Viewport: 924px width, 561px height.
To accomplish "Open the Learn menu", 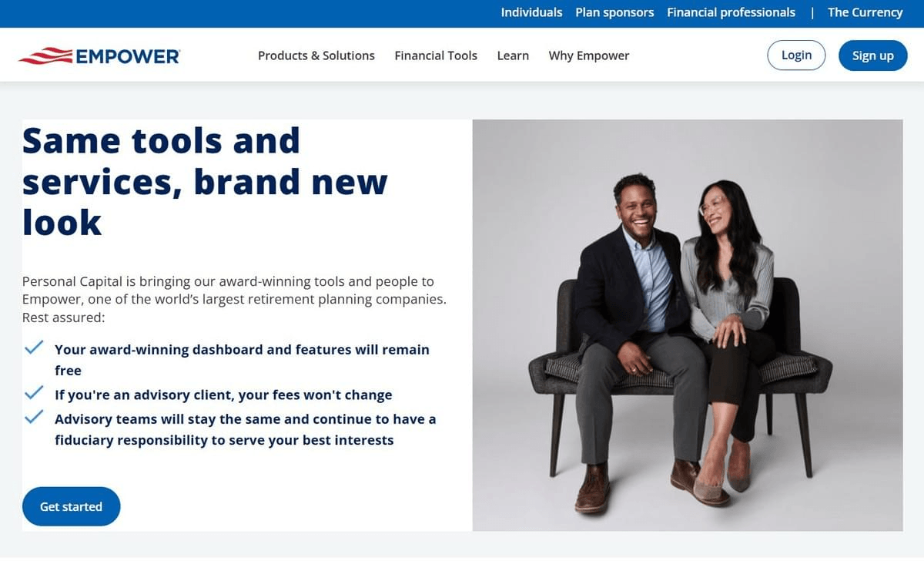I will [513, 55].
